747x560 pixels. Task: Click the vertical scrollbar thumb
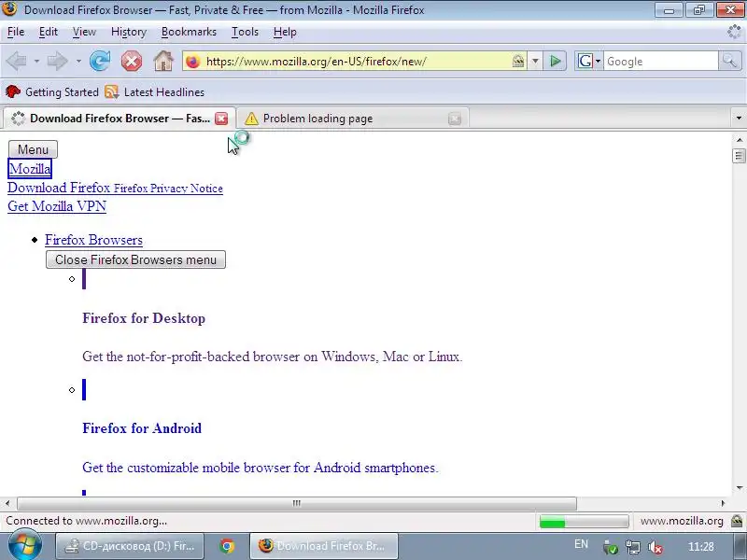pos(739,156)
